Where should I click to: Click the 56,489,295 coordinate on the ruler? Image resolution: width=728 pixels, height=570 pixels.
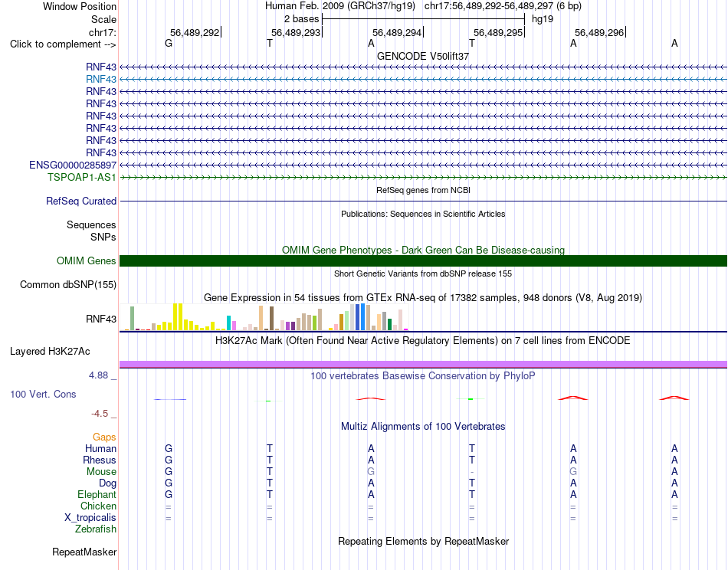point(498,32)
